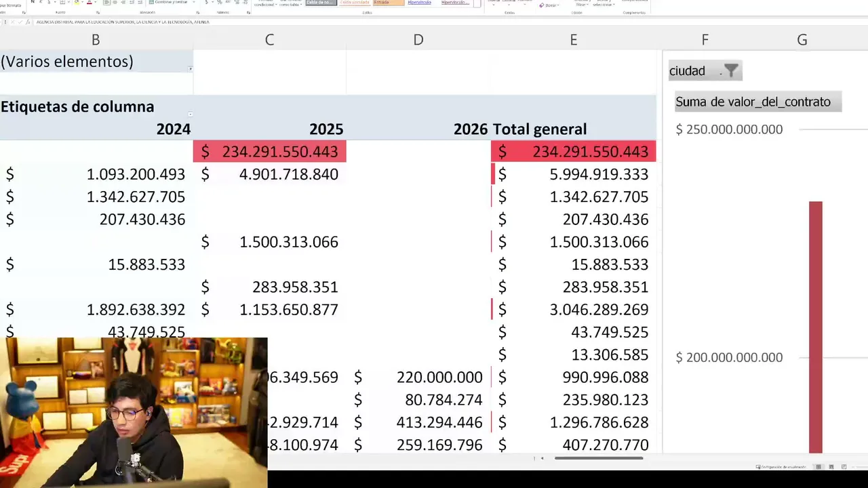Apply the Hipervínculo cell style
Viewport: 868px width, 488px height.
420,3
